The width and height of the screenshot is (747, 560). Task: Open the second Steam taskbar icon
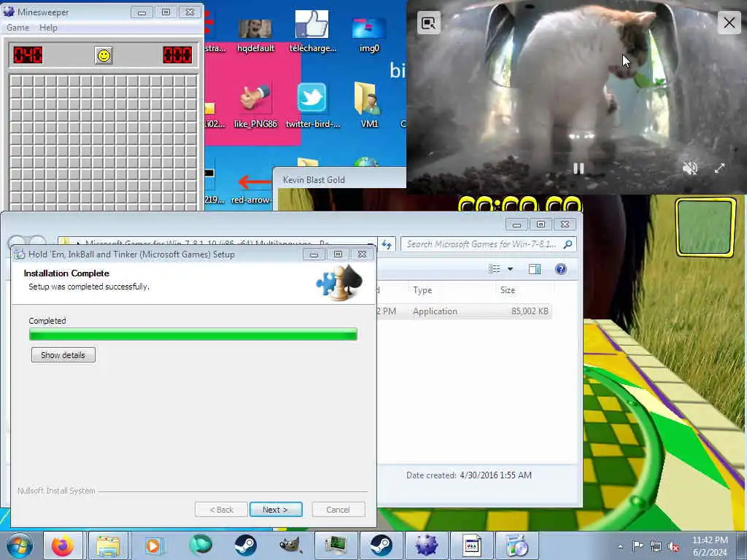(x=381, y=545)
